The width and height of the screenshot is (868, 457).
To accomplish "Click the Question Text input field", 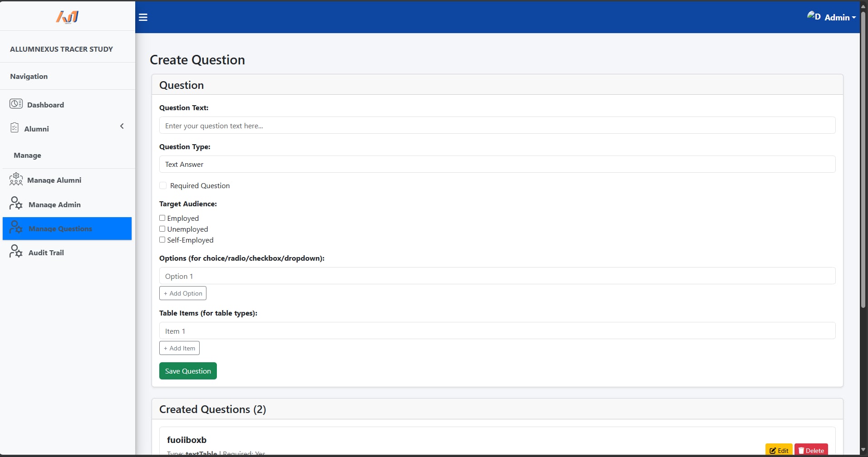I will pyautogui.click(x=496, y=125).
